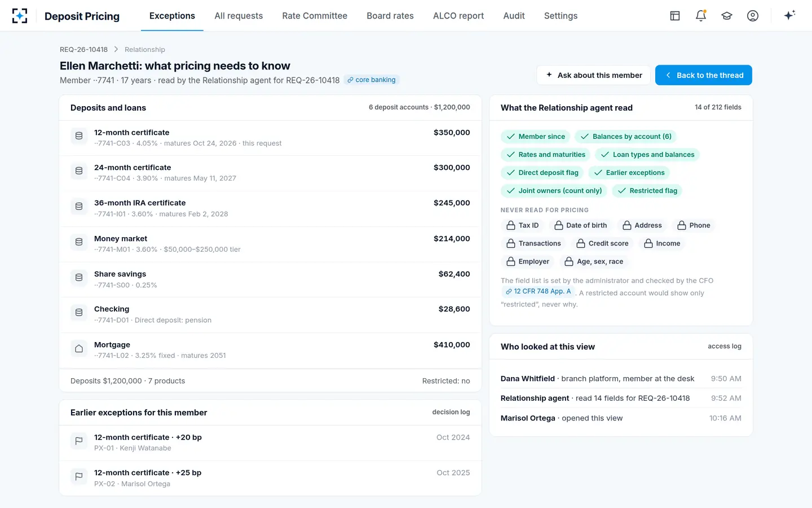The width and height of the screenshot is (812, 508).
Task: Click the Balances by account (6) chip
Action: (x=626, y=137)
